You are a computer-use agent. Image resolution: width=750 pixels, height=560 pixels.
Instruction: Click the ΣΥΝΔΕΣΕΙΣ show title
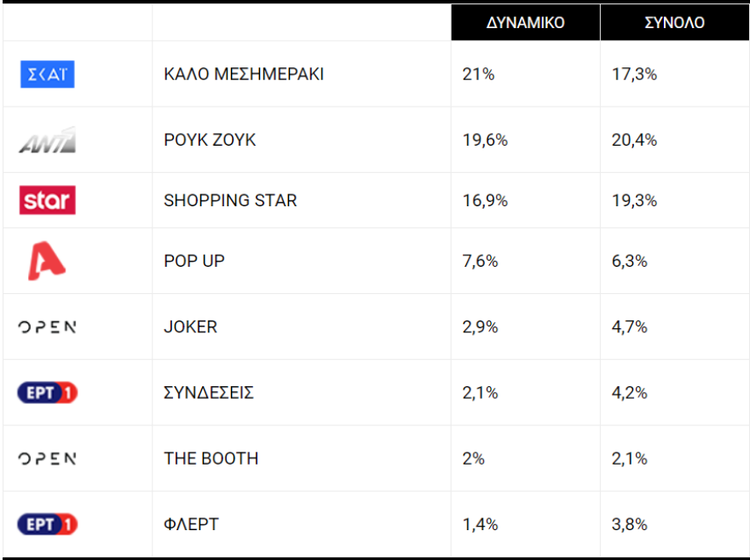(209, 393)
